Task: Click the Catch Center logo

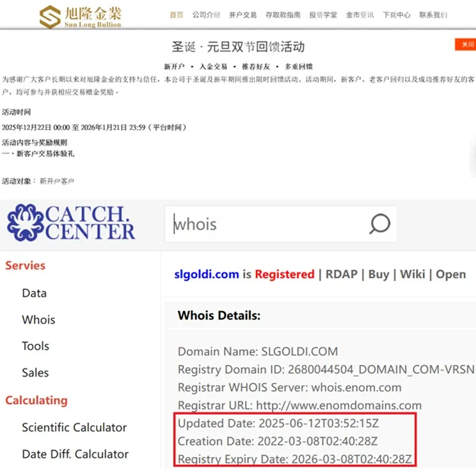Action: coord(71,223)
